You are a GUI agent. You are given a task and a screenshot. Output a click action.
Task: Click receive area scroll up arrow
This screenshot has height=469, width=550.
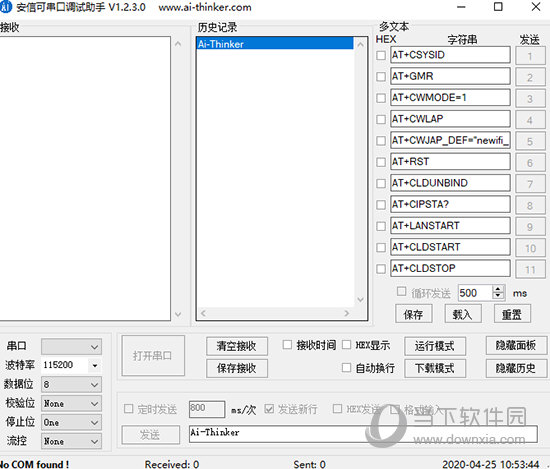pyautogui.click(x=178, y=44)
